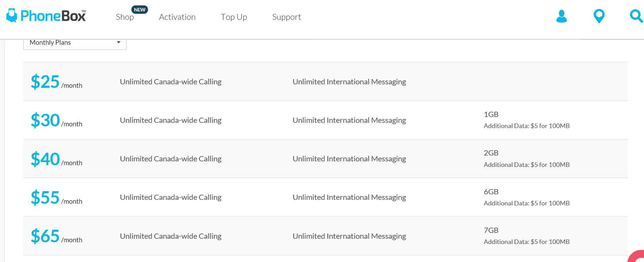Open the red chat bubble widget

pos(638,257)
